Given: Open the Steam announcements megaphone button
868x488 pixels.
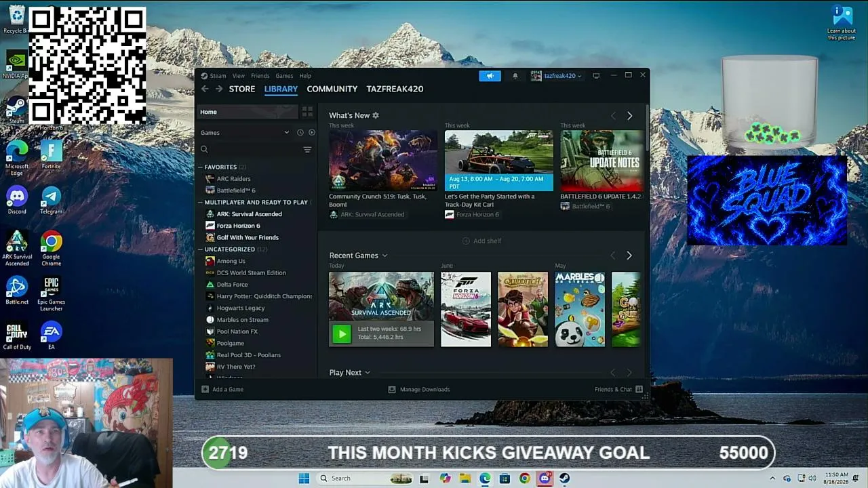Looking at the screenshot, I should [490, 76].
